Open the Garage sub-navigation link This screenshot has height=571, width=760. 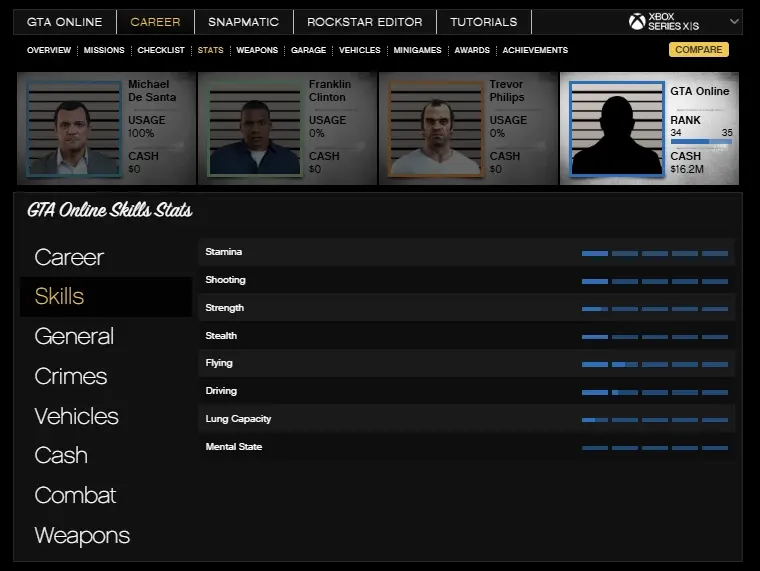(x=308, y=50)
